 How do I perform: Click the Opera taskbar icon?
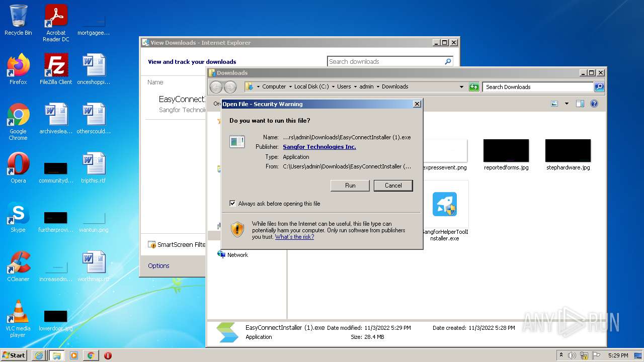[108, 355]
